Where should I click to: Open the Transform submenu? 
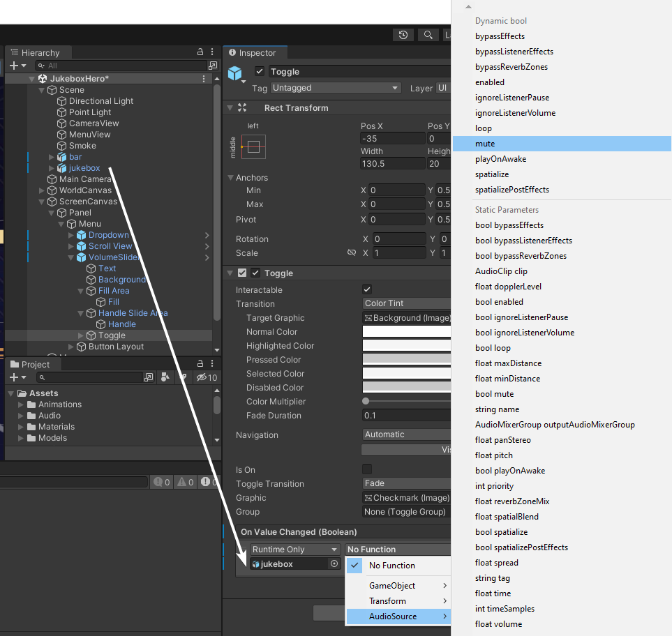[x=398, y=601]
